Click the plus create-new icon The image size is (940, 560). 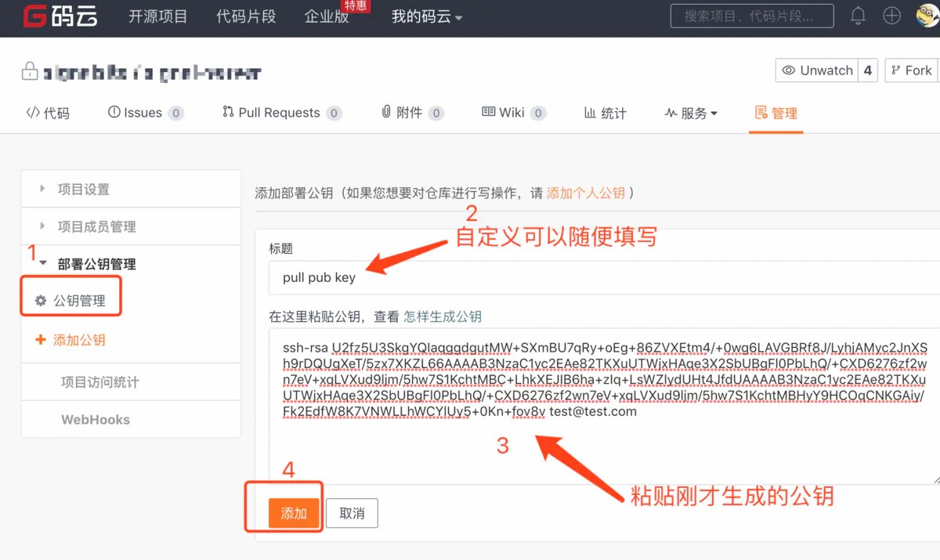click(891, 16)
